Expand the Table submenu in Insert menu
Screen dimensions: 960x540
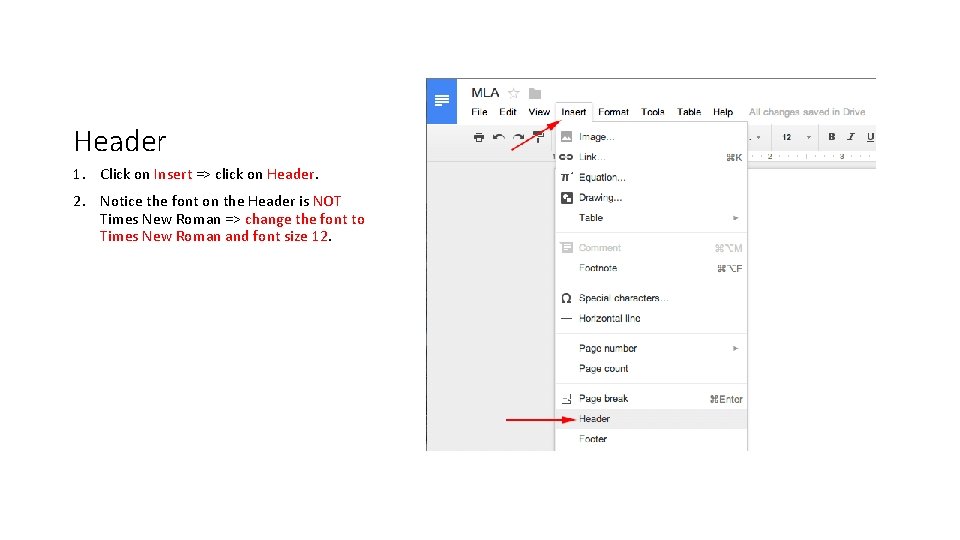(x=651, y=218)
